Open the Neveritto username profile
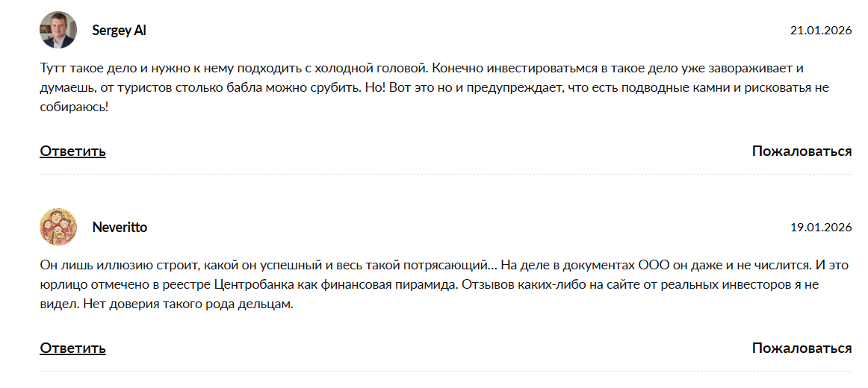Screen dimensions: 868x388 click(120, 228)
